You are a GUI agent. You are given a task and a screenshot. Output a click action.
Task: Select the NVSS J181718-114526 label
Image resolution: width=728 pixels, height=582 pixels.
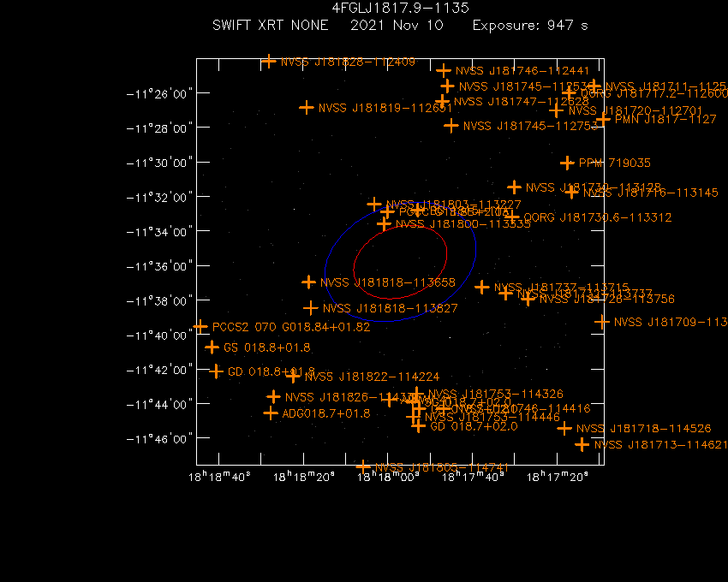tap(643, 429)
